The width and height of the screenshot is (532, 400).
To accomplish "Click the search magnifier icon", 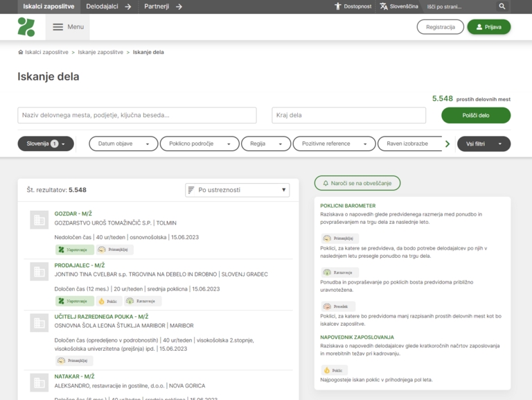I will (x=502, y=6).
